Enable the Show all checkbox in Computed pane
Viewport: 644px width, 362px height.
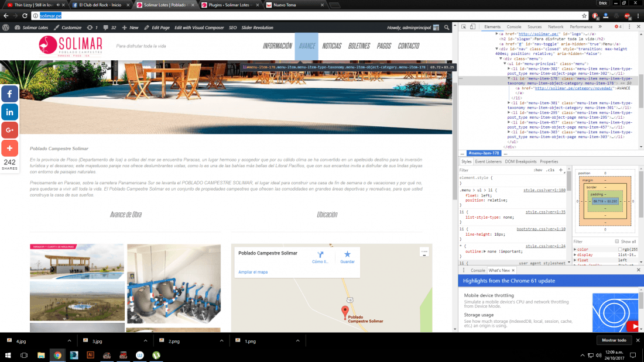[x=617, y=242]
